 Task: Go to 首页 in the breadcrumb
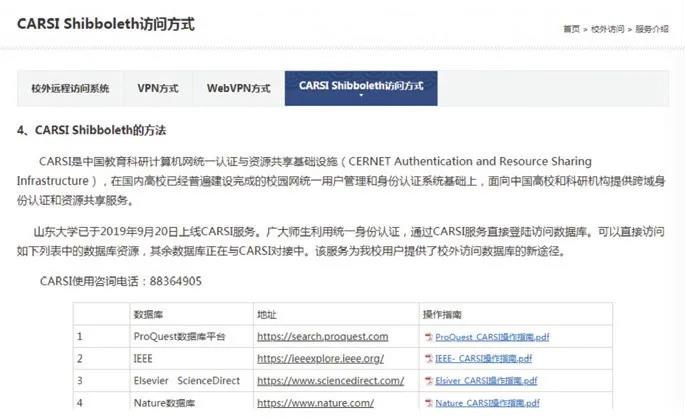point(571,29)
